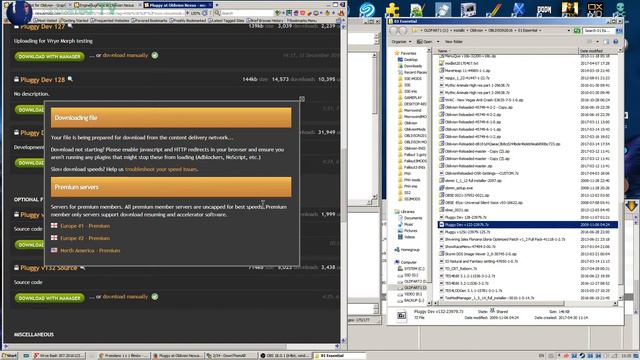Click download manually link for Pluggy Dev 127

tap(125, 55)
